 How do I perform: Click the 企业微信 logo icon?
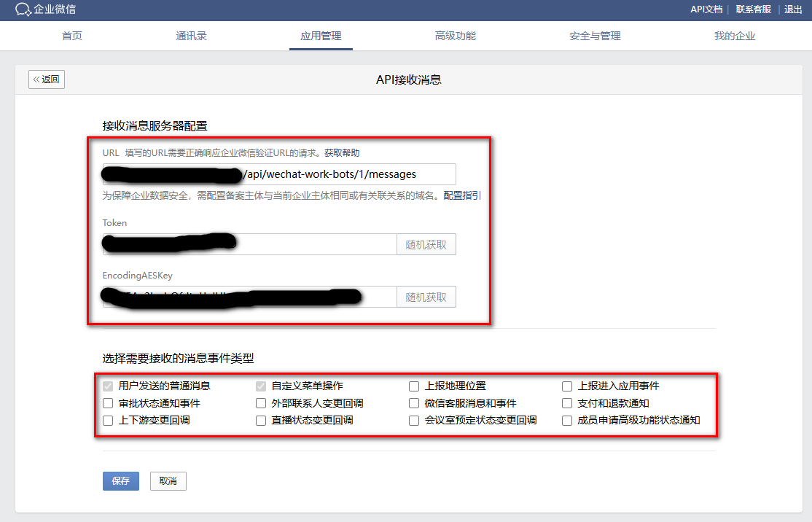(x=23, y=9)
